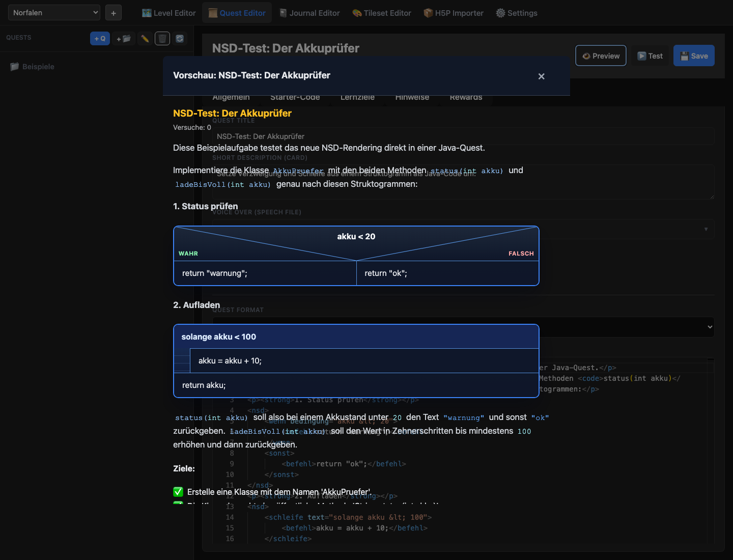Open the Settings tab
Image resolution: width=733 pixels, height=560 pixels.
(x=517, y=13)
